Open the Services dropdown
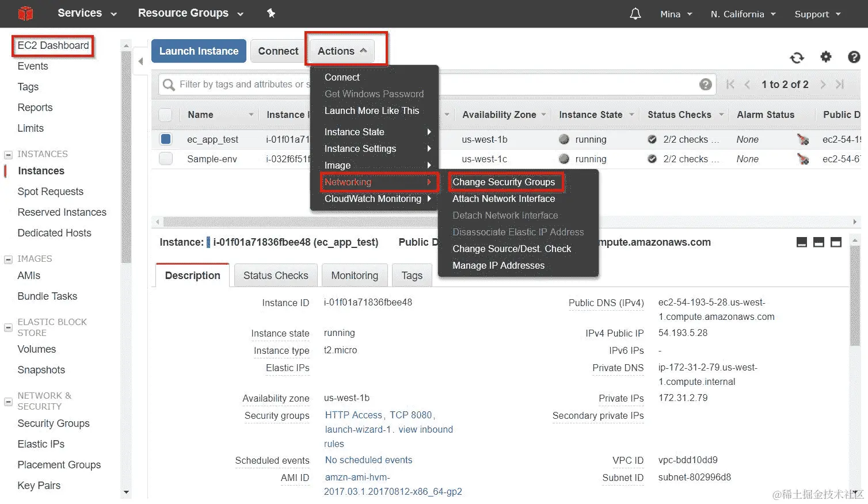Image resolution: width=868 pixels, height=504 pixels. pos(87,13)
